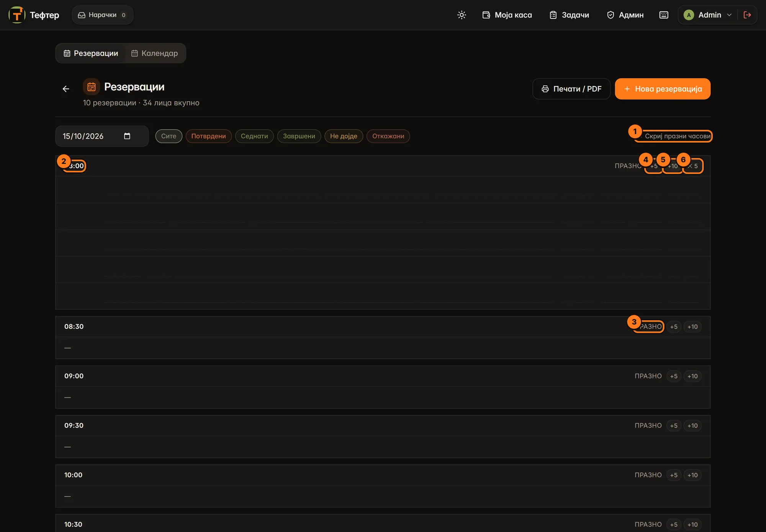Filter by Не дојде reservations
Viewport: 766px width, 532px height.
(x=344, y=136)
